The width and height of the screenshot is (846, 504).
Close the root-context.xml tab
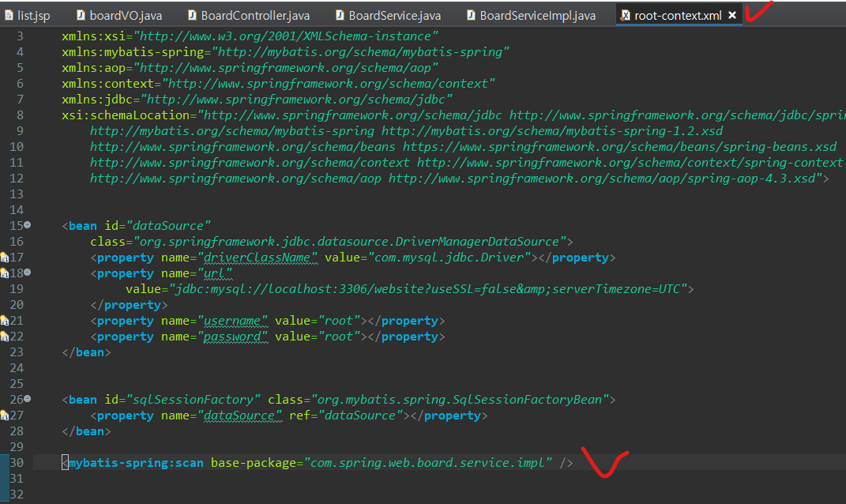point(732,15)
